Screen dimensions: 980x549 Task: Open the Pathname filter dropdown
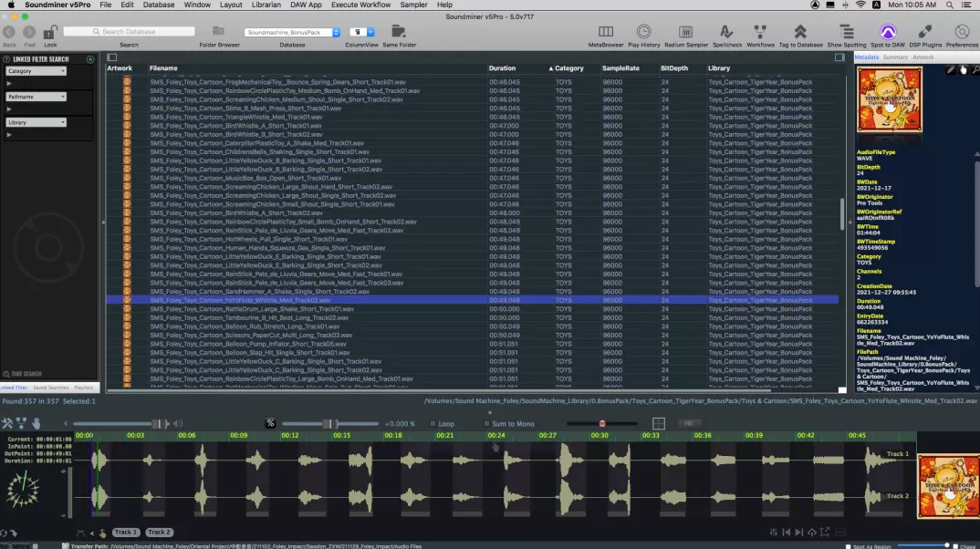[36, 96]
